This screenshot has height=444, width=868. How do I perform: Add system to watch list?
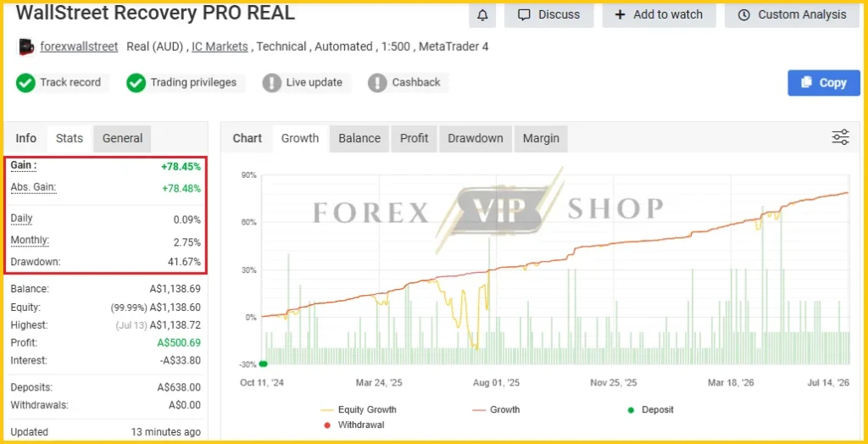659,15
